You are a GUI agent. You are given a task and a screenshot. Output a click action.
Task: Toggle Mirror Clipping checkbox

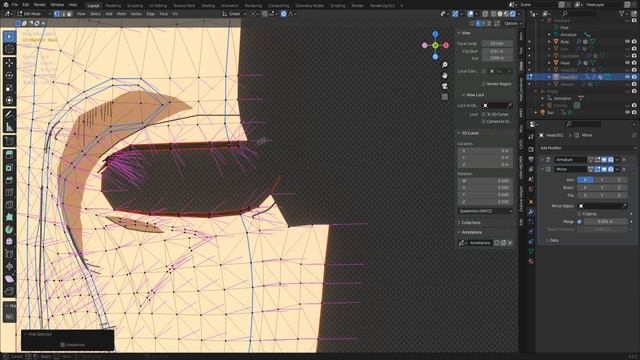(x=580, y=214)
